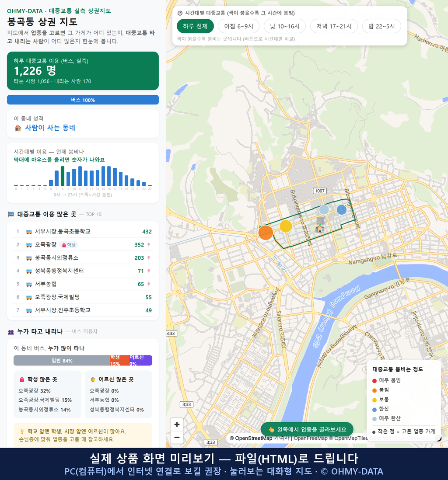Screen dimensions: 448x480
Task: Click the bus icon beside 서부시장.진주초등학교
Action: 29,310
